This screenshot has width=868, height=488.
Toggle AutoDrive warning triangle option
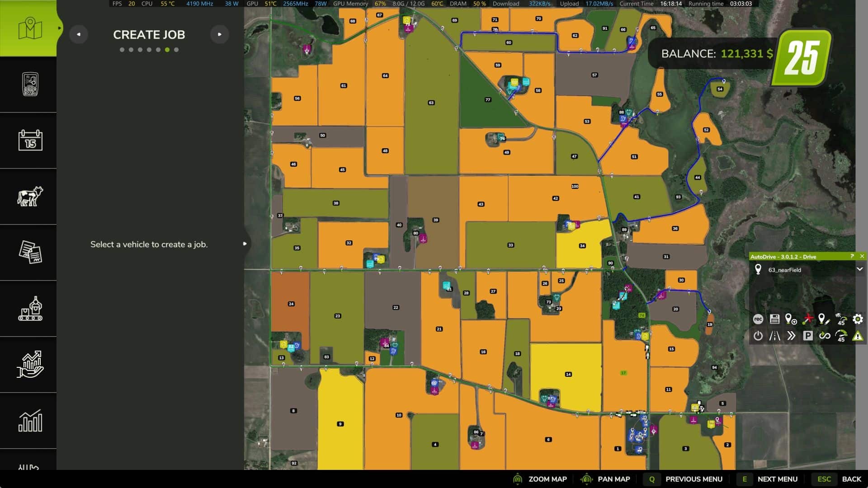pos(858,336)
